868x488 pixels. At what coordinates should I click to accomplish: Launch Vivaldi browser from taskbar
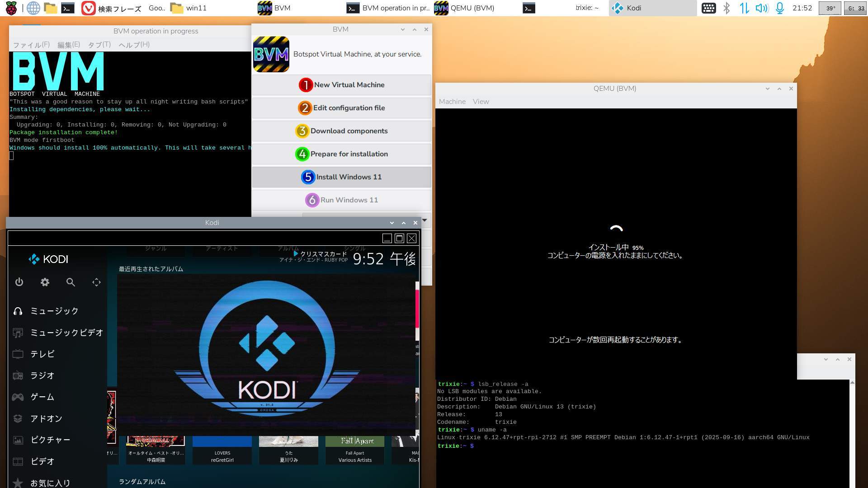pos(88,8)
